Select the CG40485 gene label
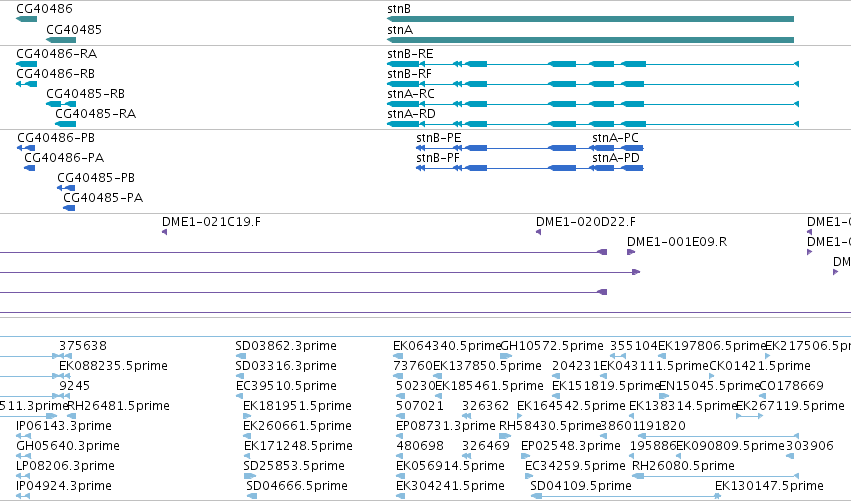Screen dimensions: 851x501 [74, 29]
